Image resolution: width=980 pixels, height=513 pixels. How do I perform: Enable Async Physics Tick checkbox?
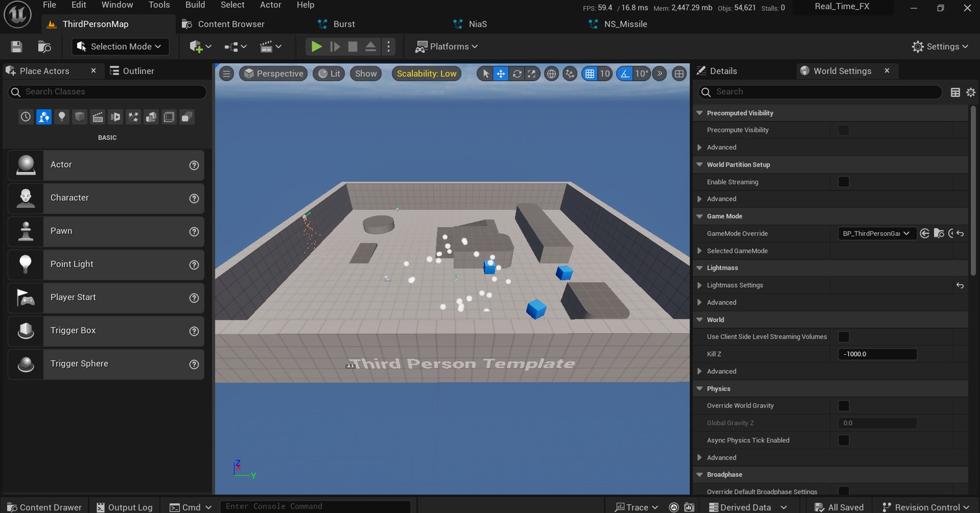point(843,440)
